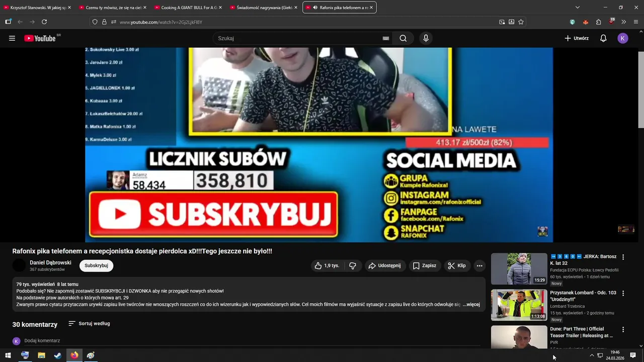Viewport: 644px width, 362px height.
Task: Click the Dodaj komentarz comment field
Action: 252,341
